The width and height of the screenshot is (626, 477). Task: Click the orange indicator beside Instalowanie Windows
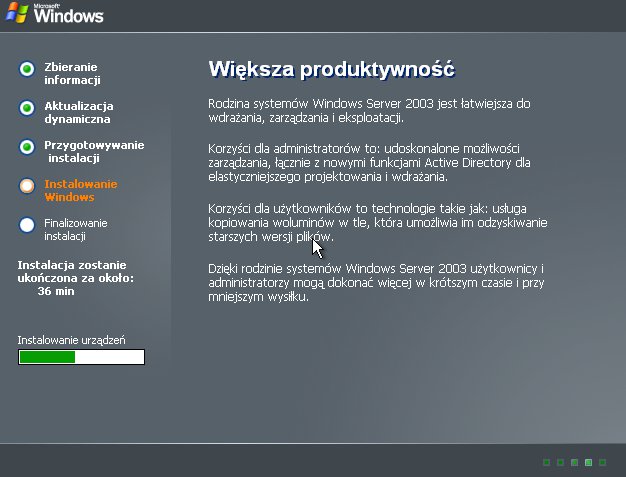(27, 186)
